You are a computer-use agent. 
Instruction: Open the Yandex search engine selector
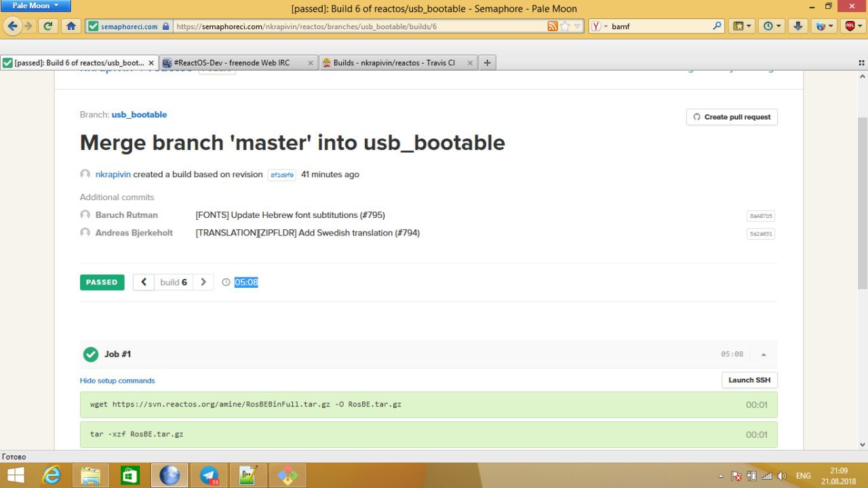coord(599,26)
